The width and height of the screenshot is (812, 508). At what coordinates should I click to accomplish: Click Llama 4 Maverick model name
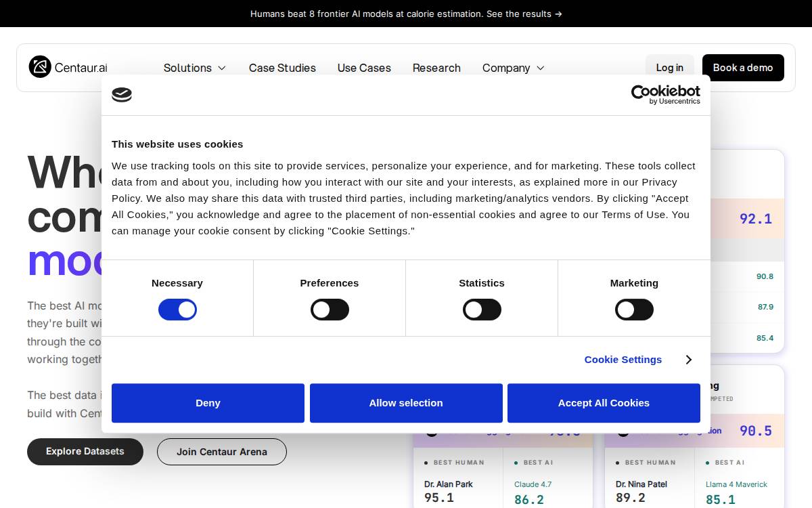[736, 484]
